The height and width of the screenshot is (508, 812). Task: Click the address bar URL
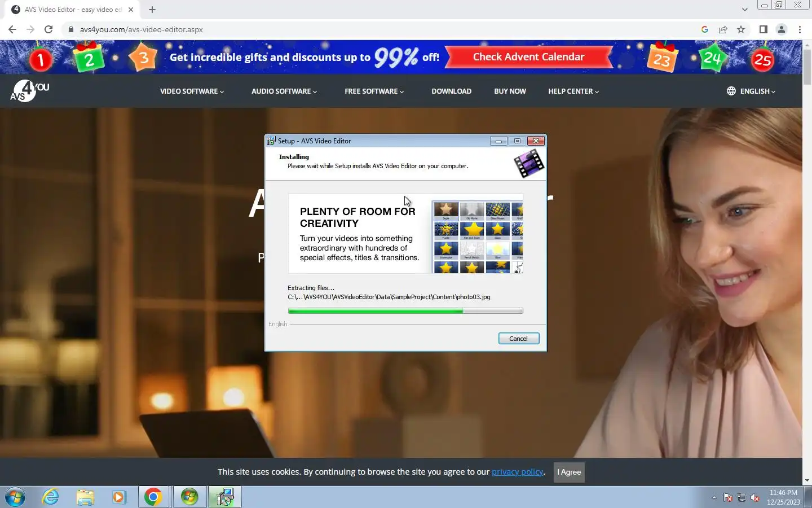point(141,29)
